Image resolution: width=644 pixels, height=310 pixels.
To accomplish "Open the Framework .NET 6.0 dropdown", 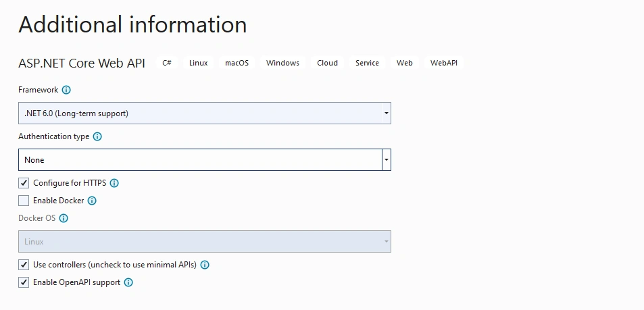I will point(205,113).
